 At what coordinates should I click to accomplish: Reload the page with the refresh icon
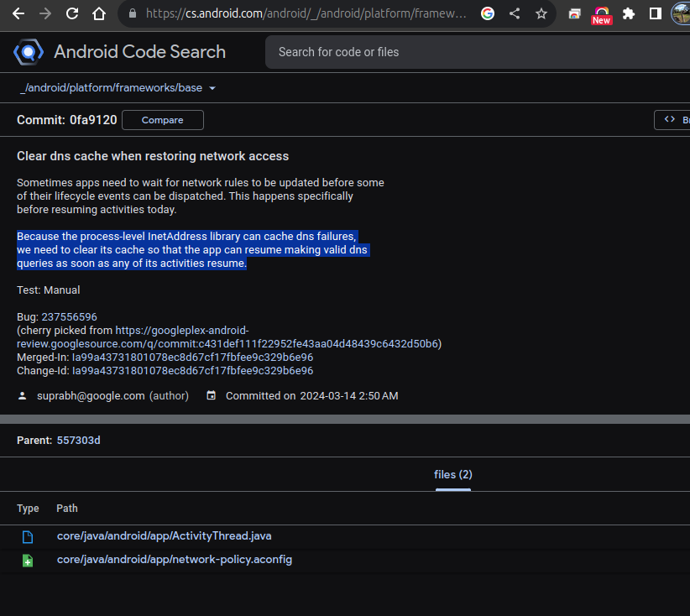click(x=72, y=13)
